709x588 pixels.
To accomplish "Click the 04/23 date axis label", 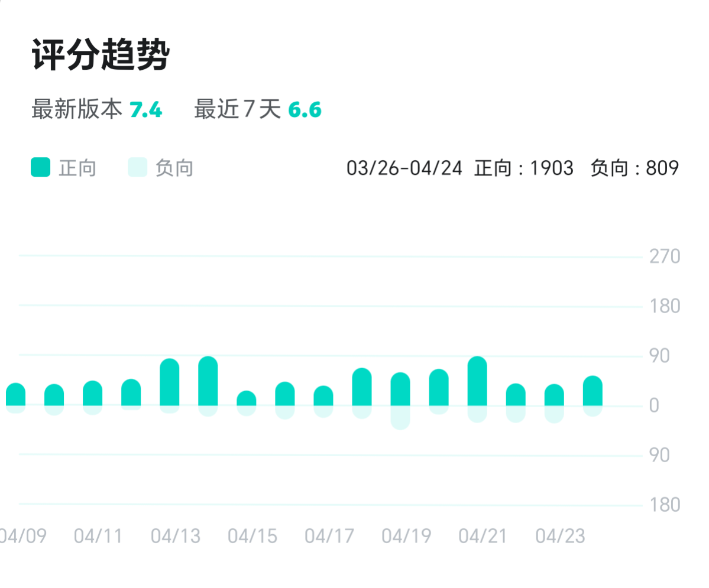I will click(x=560, y=537).
